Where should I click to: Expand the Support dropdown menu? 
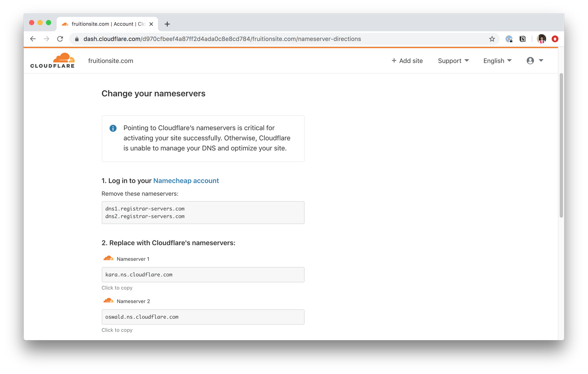click(x=453, y=61)
